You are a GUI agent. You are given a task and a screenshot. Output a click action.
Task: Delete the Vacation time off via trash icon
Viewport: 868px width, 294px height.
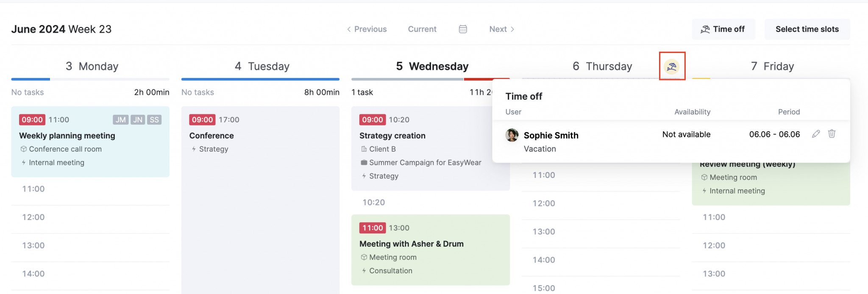pyautogui.click(x=832, y=134)
